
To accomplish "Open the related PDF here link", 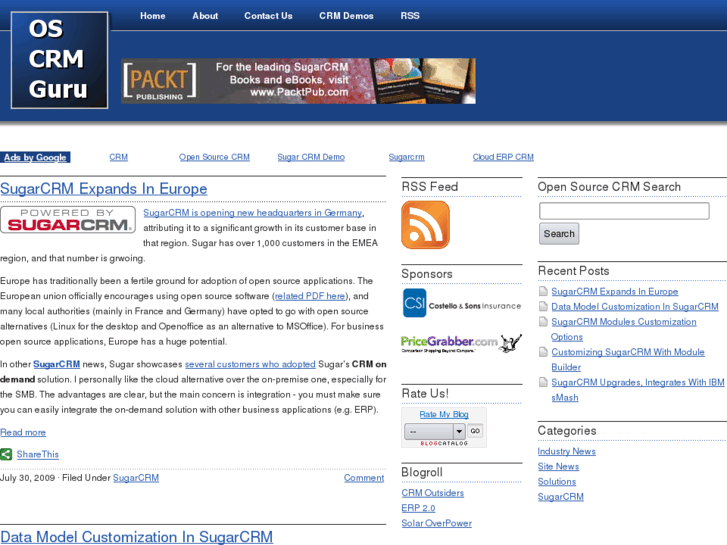I will (310, 296).
